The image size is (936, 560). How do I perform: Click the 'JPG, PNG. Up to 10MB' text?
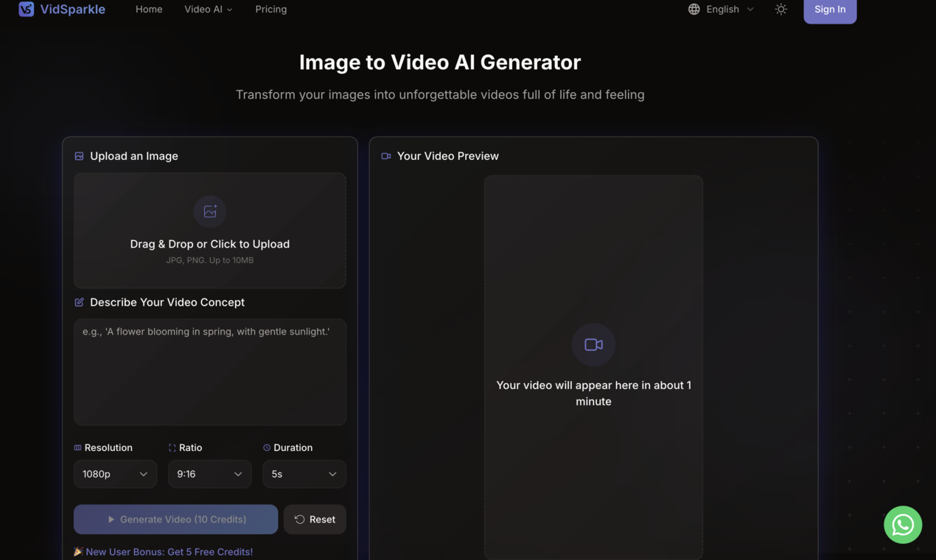(x=210, y=260)
